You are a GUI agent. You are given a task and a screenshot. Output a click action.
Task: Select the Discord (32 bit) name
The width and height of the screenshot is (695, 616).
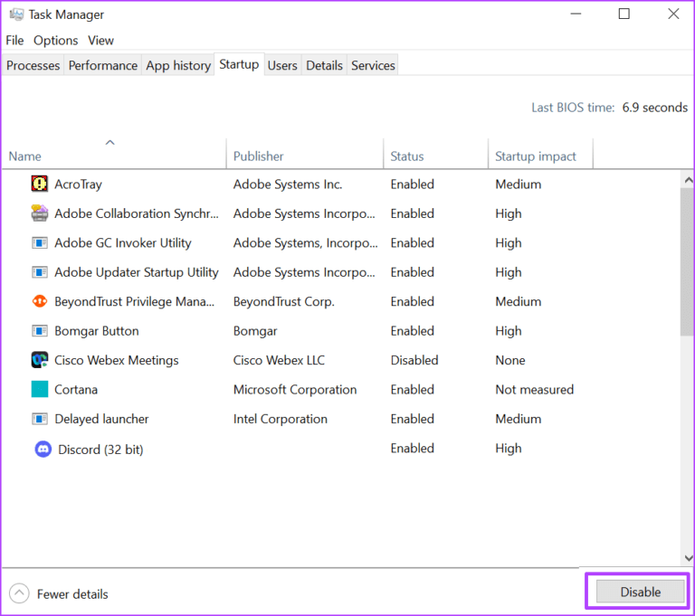[x=100, y=450]
